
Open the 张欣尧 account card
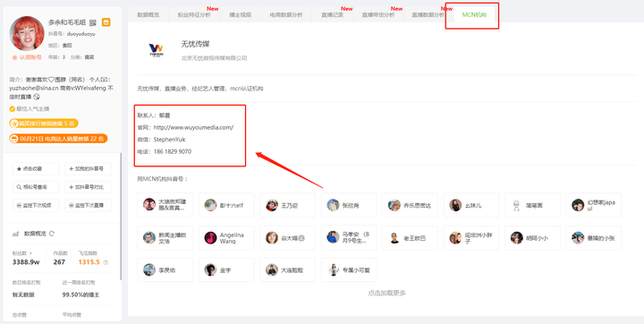(x=349, y=205)
